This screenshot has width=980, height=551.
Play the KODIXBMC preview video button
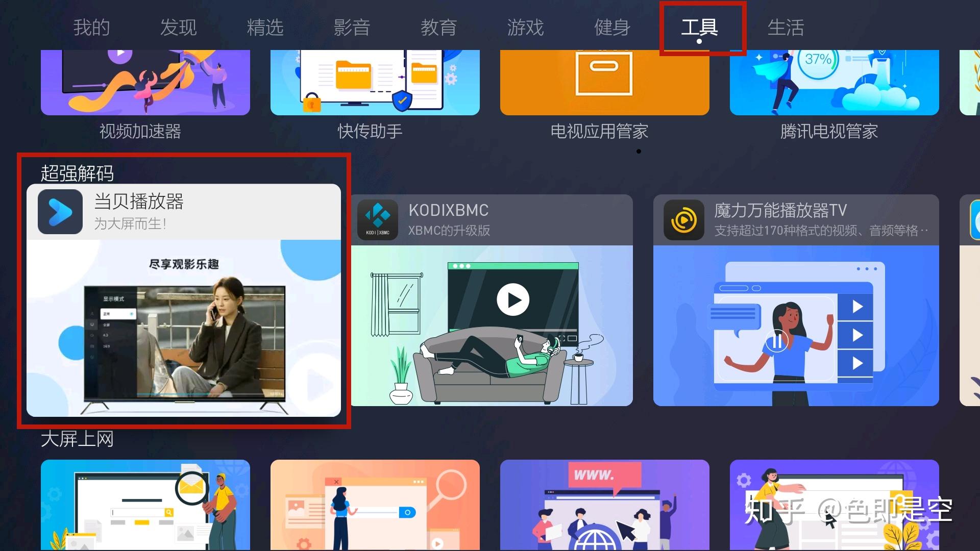[512, 299]
